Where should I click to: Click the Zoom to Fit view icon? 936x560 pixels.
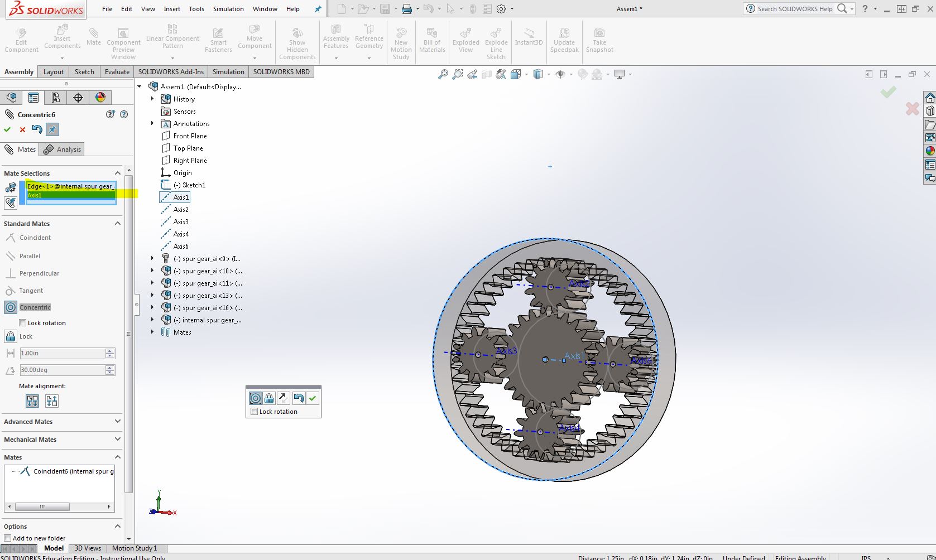(x=443, y=74)
